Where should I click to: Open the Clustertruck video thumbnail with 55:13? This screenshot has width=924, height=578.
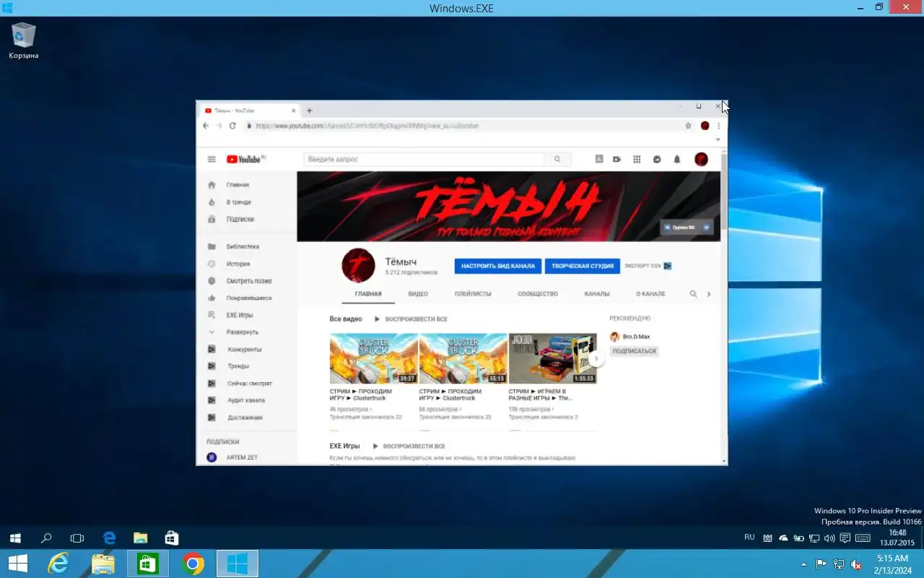463,358
